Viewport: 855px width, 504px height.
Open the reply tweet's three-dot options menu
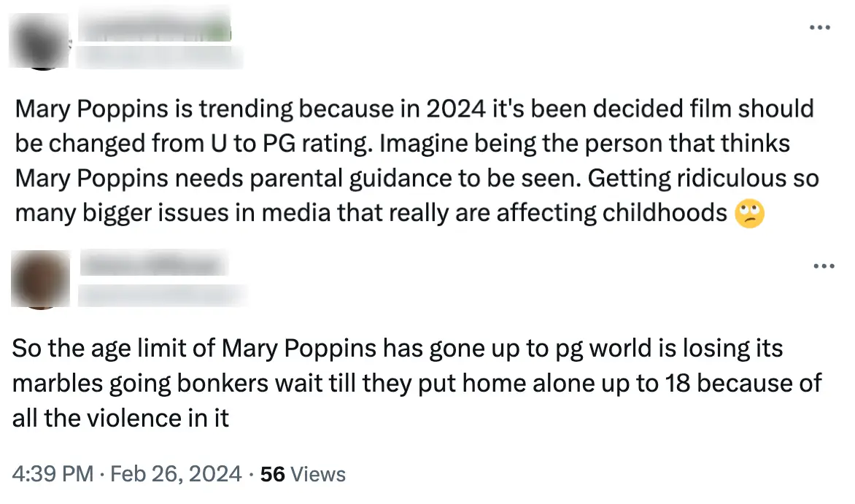(x=823, y=265)
